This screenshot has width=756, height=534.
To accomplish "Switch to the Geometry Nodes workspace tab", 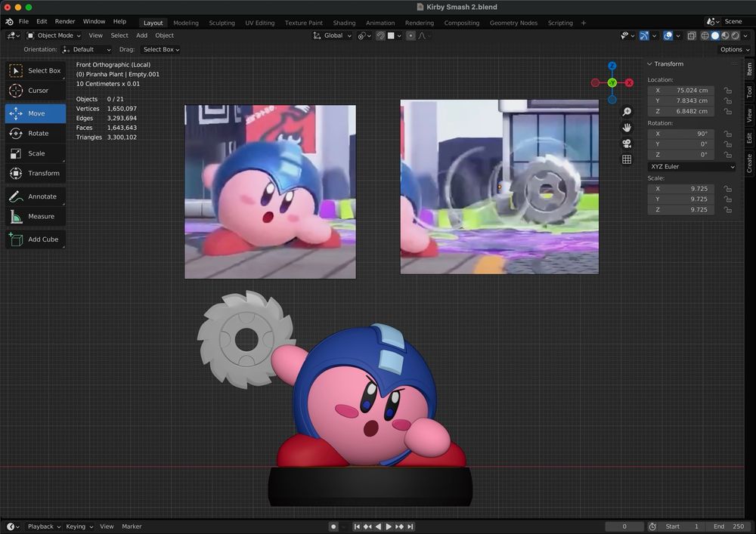I will click(513, 23).
